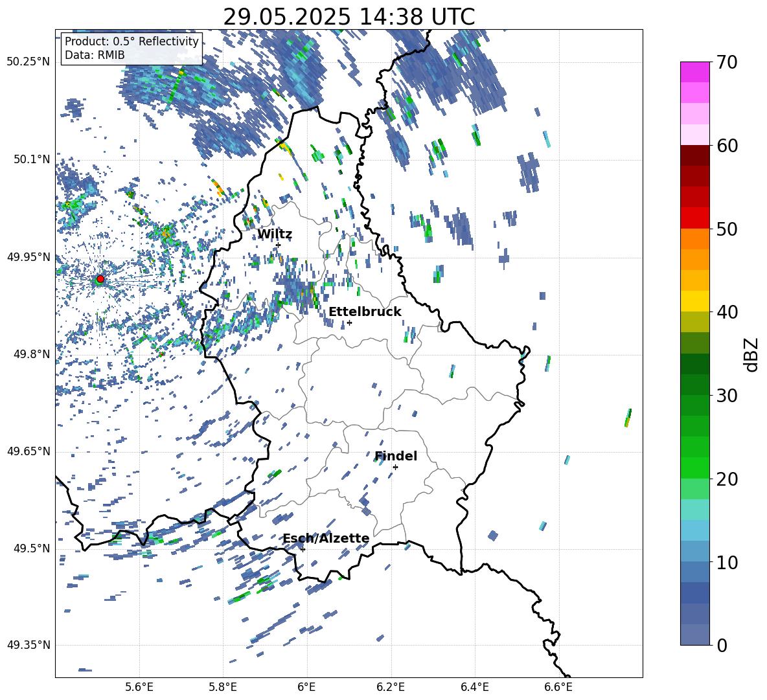Click the 49.95°N latitude label

coord(29,256)
